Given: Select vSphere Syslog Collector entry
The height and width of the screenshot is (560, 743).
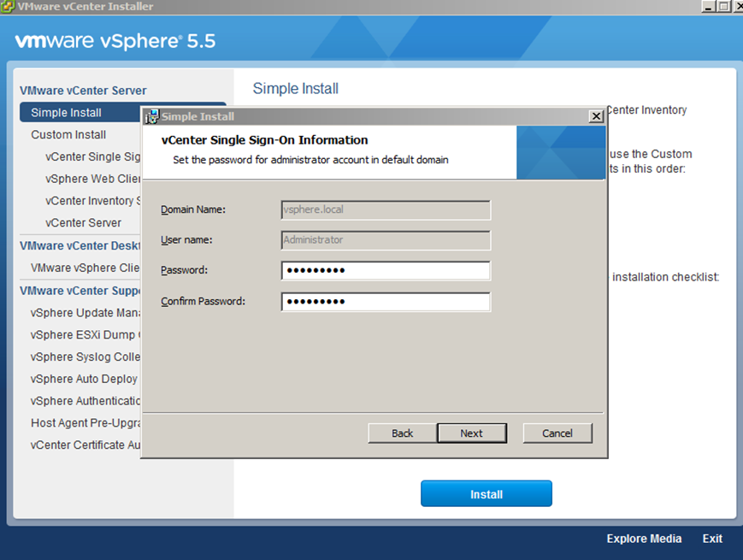Looking at the screenshot, I should [86, 357].
